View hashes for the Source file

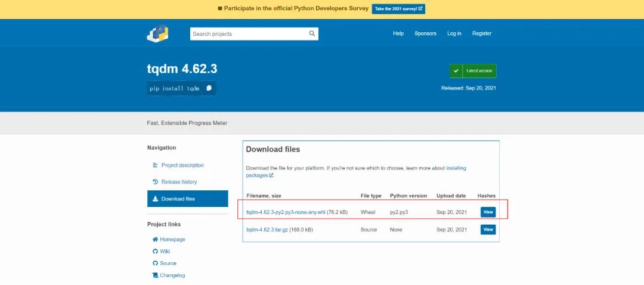point(488,230)
